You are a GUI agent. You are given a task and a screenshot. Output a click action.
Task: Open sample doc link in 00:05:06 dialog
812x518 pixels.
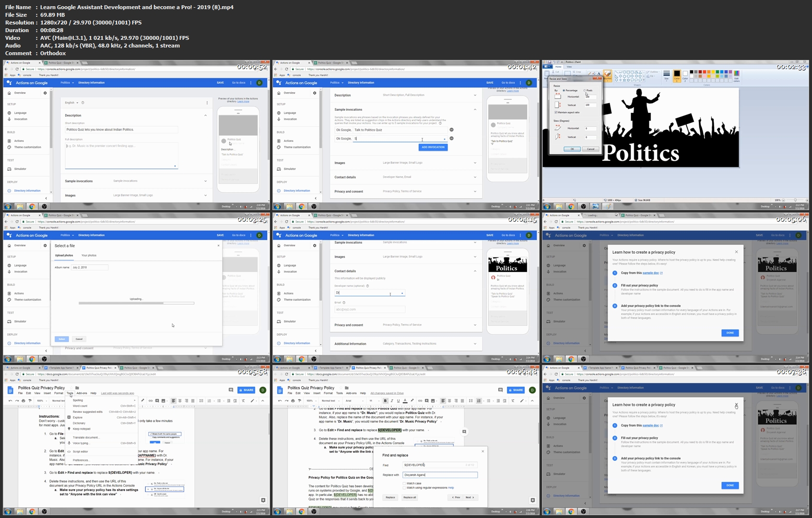click(652, 273)
